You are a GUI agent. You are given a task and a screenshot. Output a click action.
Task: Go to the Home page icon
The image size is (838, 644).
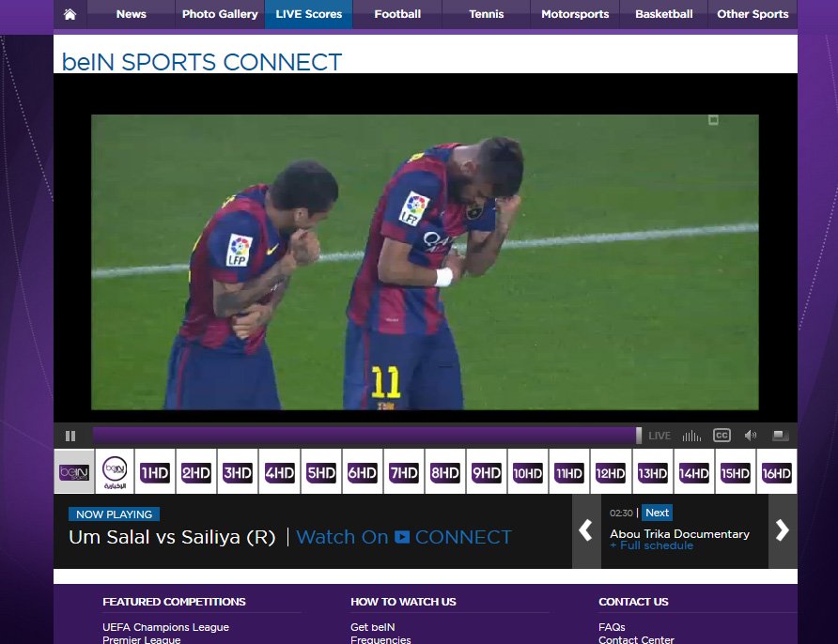70,14
